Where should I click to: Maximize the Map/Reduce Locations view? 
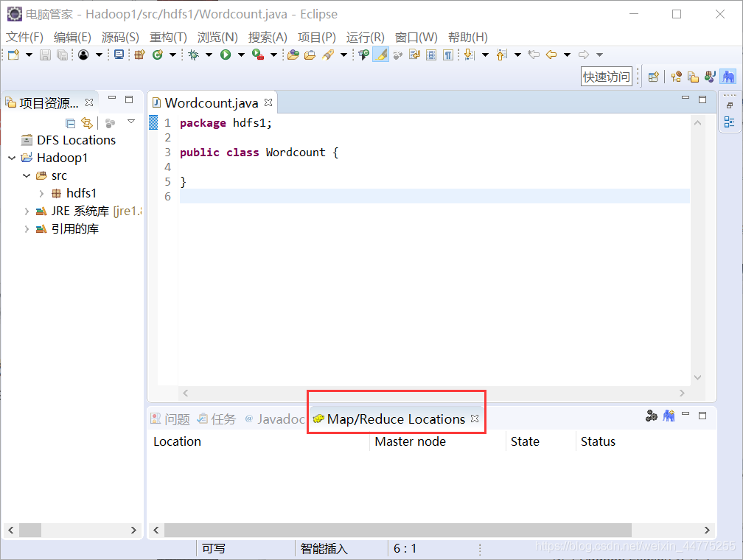[702, 416]
